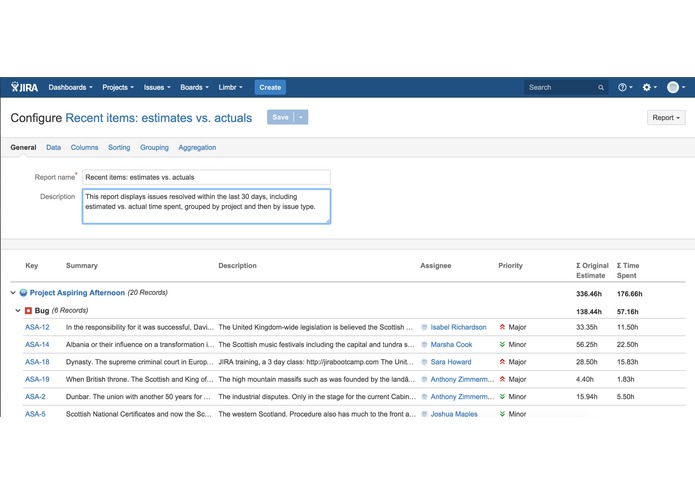Open the Projects dropdown menu
The height and width of the screenshot is (494, 695).
[118, 87]
